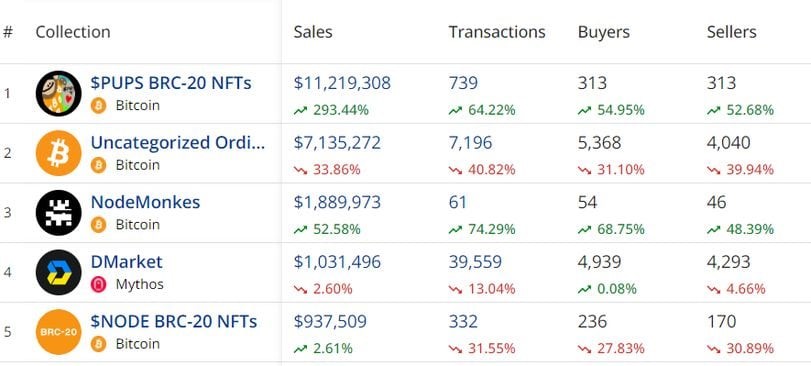The image size is (811, 366).
Task: Click the Mythos chain icon under DMarket
Action: click(x=98, y=284)
